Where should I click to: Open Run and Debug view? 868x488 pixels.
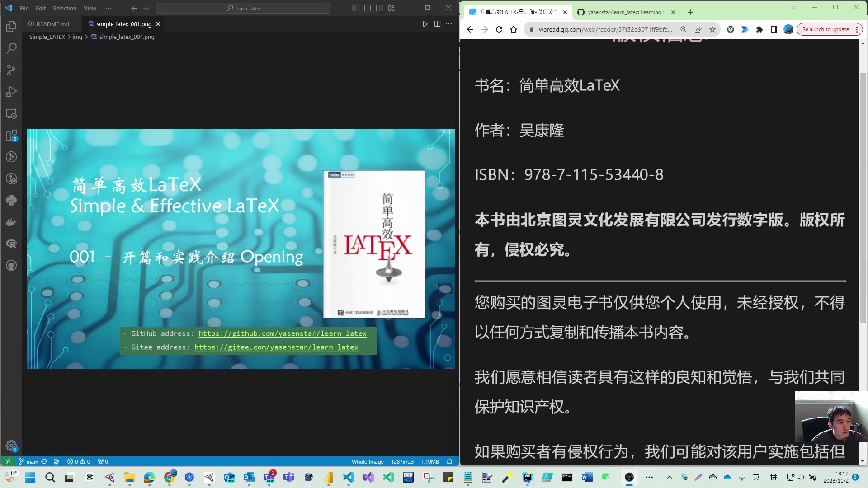point(11,92)
